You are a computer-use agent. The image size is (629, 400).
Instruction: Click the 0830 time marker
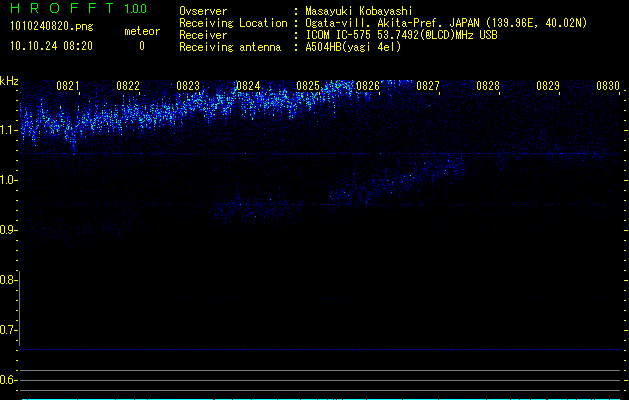pos(608,86)
